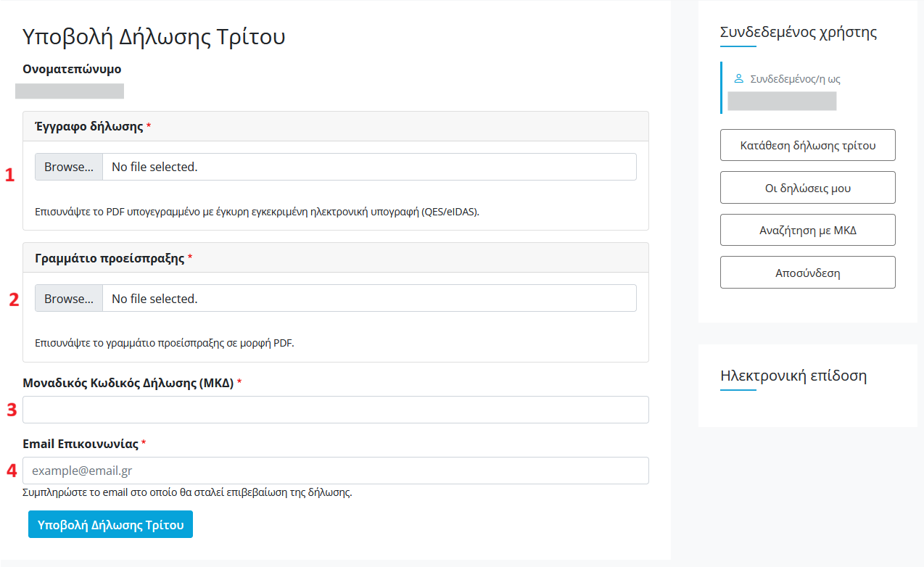
Task: Click the Γραμμάτιο προείσπραξης panel header
Action: coord(336,258)
